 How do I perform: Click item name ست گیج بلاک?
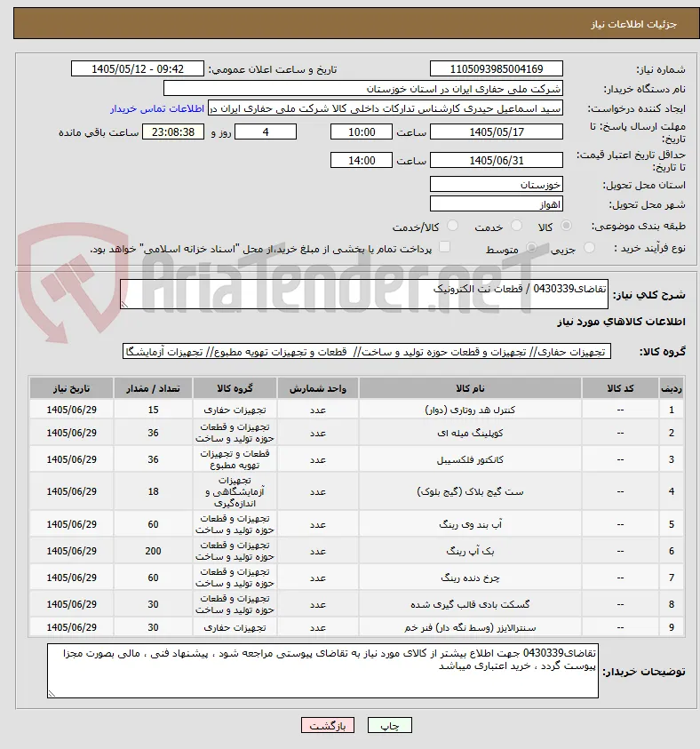pyautogui.click(x=470, y=491)
